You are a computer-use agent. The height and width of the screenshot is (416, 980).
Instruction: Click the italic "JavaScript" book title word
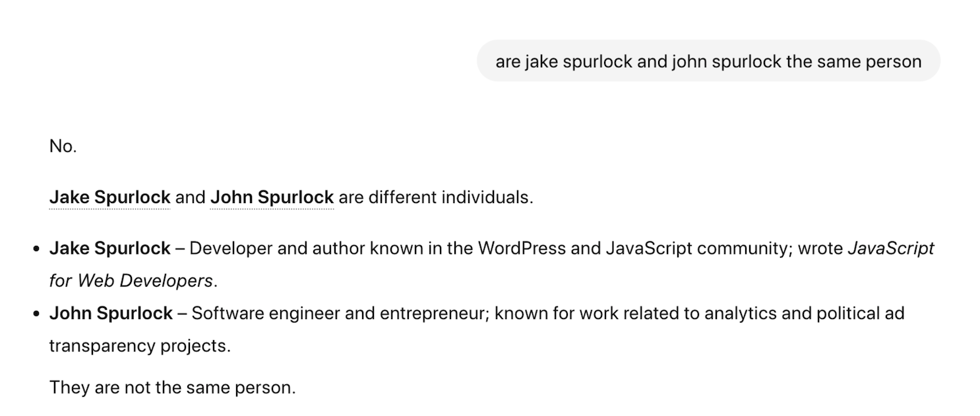890,249
